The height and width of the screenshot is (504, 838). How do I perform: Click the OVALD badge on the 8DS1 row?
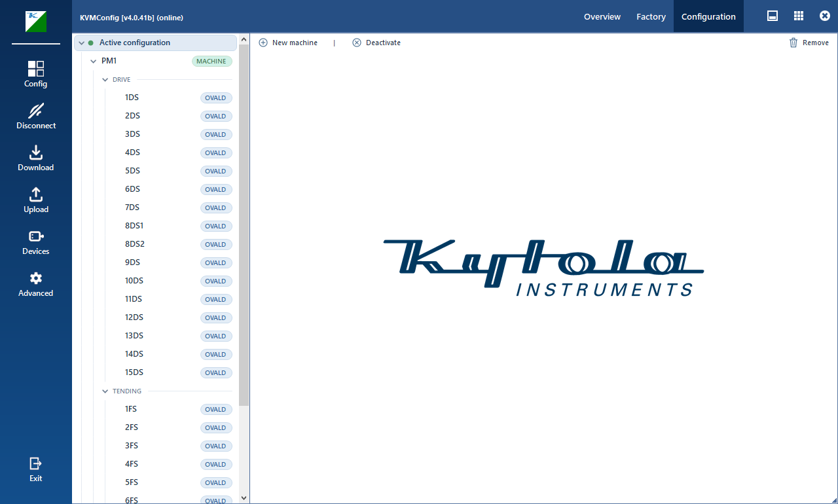coord(216,226)
